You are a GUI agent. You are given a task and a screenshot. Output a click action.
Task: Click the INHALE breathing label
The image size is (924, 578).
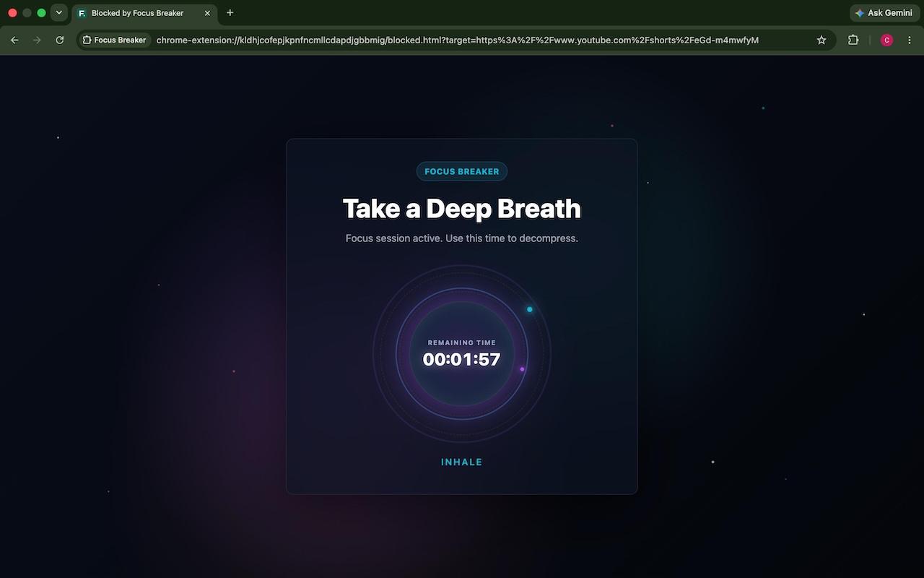pyautogui.click(x=462, y=462)
